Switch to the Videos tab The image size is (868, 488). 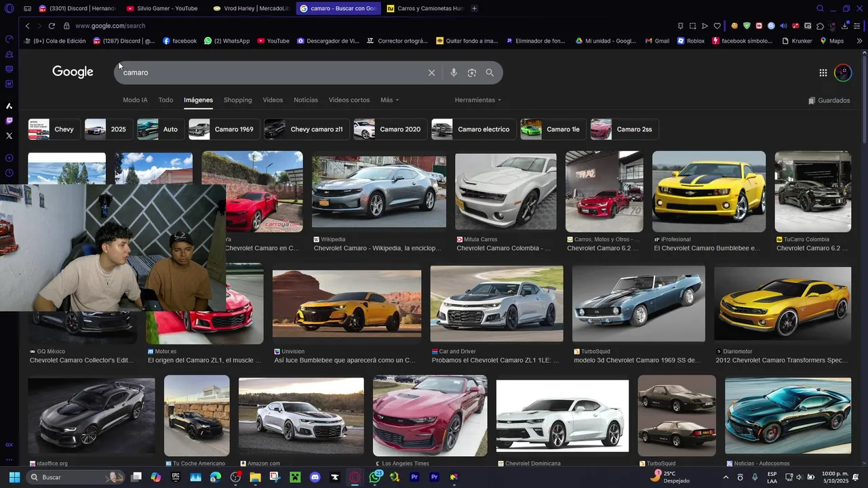[273, 100]
